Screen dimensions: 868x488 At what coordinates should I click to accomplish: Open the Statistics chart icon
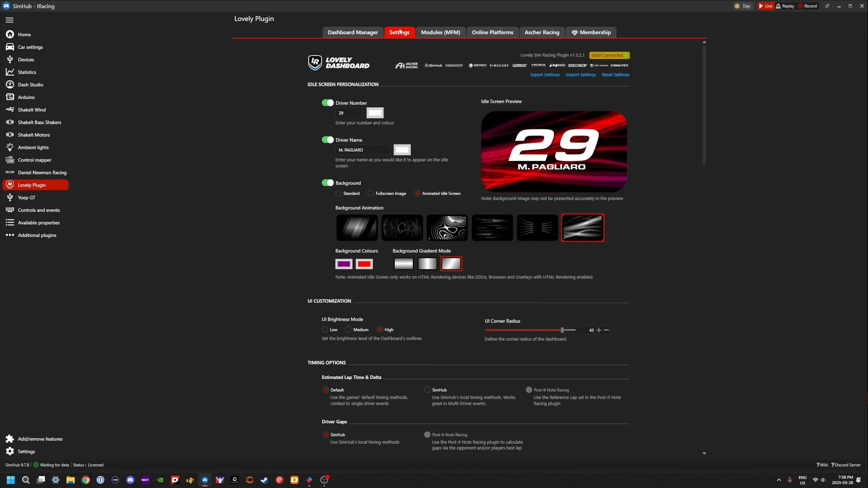[10, 72]
